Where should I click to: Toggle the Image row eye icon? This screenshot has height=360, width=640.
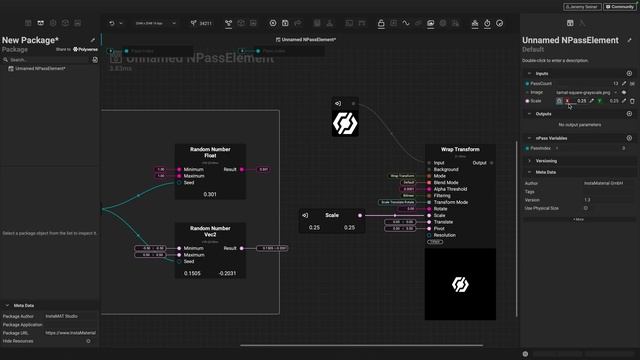click(624, 93)
